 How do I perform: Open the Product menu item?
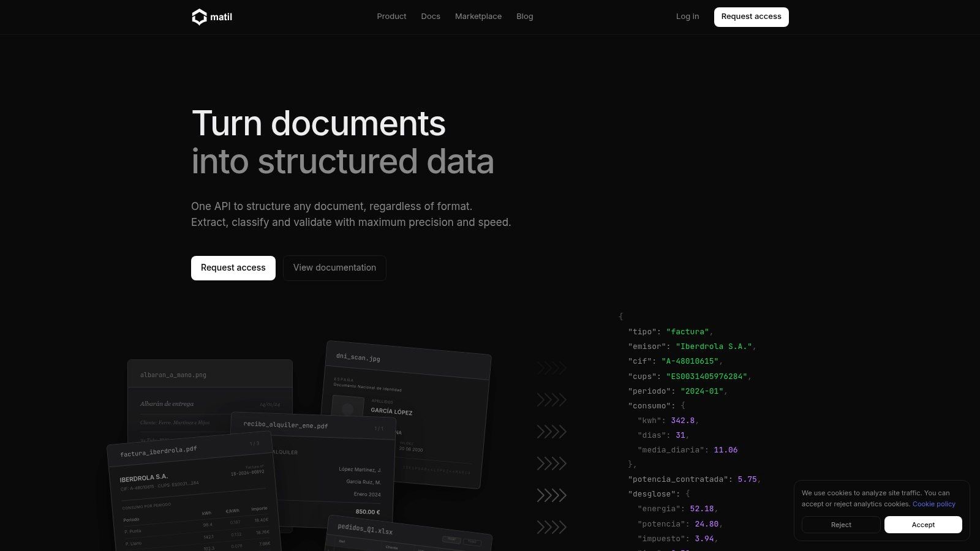[x=391, y=17]
